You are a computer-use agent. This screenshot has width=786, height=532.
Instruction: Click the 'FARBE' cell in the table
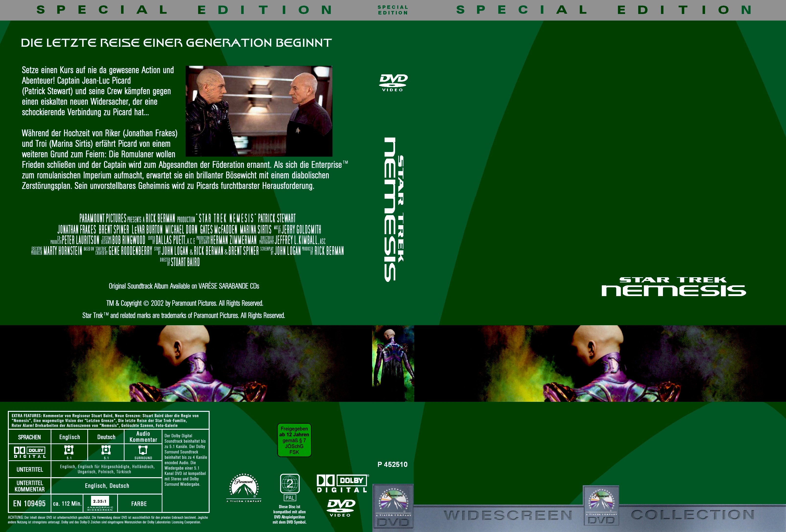139,504
